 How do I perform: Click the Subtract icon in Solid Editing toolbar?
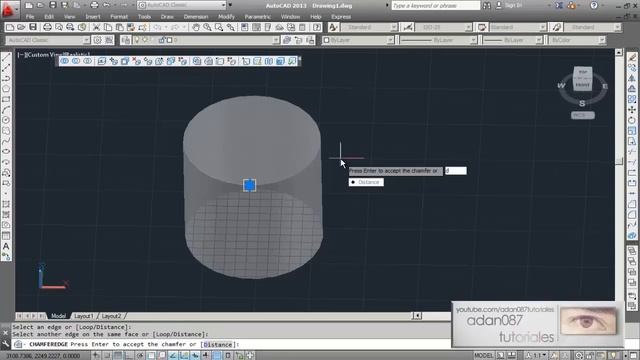point(76,61)
